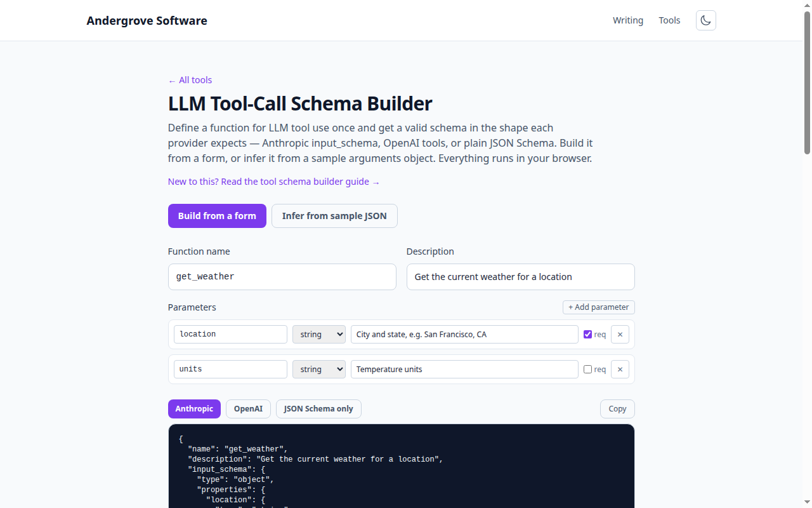Click the "properties" line in the code output

pos(231,490)
